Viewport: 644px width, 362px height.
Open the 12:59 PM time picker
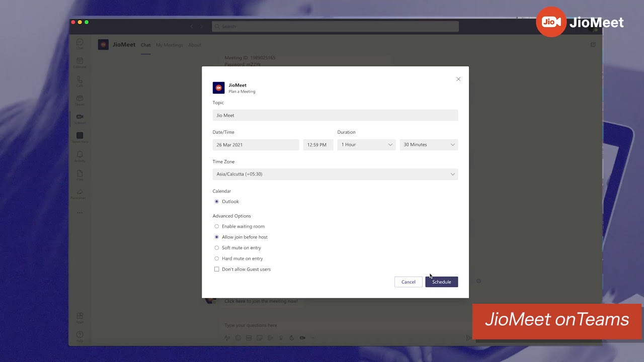(x=318, y=145)
